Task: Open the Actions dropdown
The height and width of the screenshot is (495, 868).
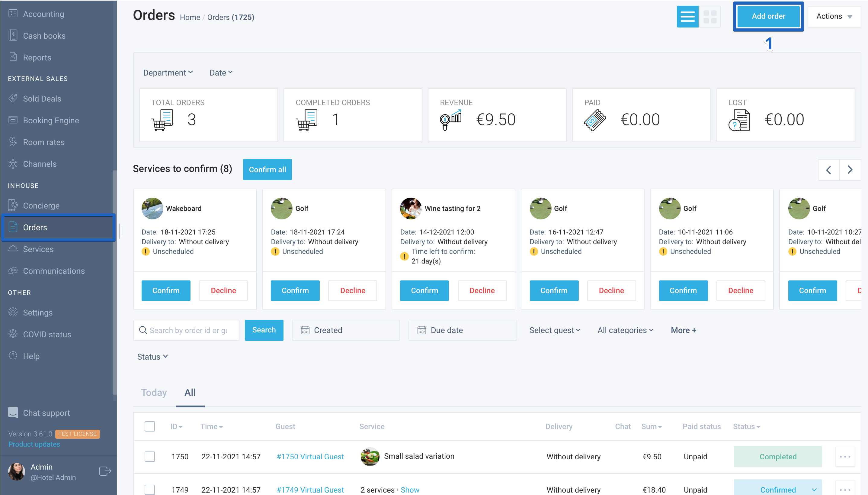Action: pyautogui.click(x=834, y=16)
